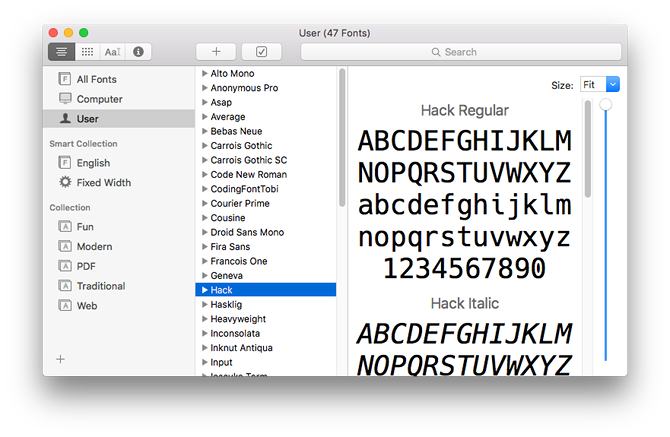670x437 pixels.
Task: Click the Hack Italic preview heading
Action: tap(464, 303)
